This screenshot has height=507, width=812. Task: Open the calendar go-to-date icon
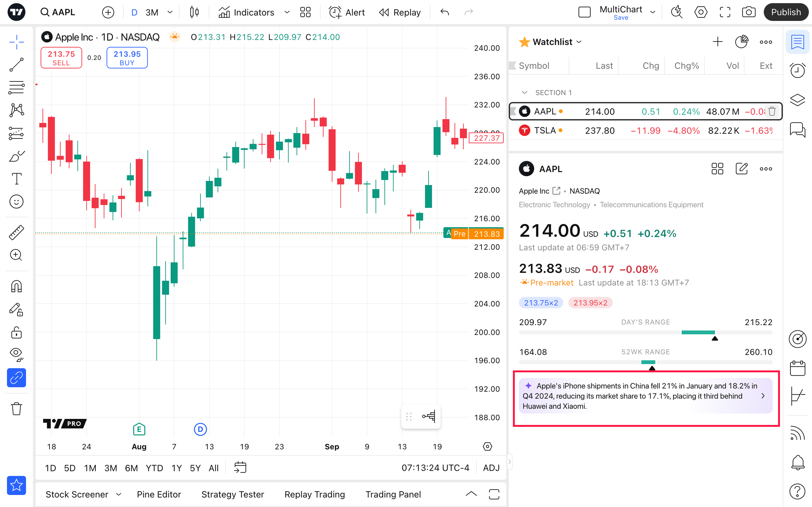click(240, 467)
